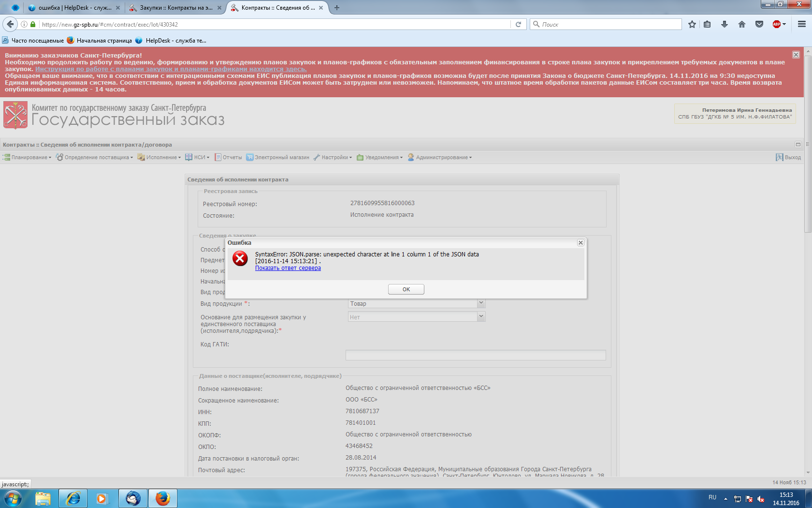Close the red announcement banner

coord(796,55)
